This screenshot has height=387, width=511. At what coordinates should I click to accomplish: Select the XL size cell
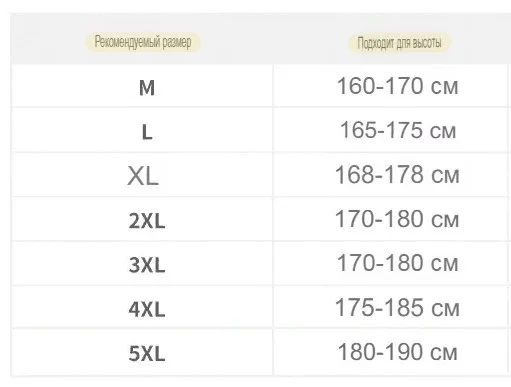tap(143, 176)
